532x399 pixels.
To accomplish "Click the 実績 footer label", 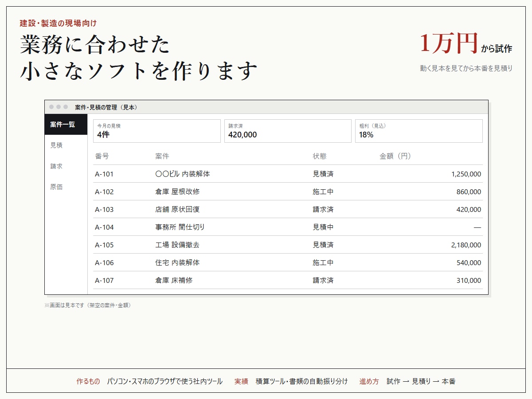I will point(241,381).
